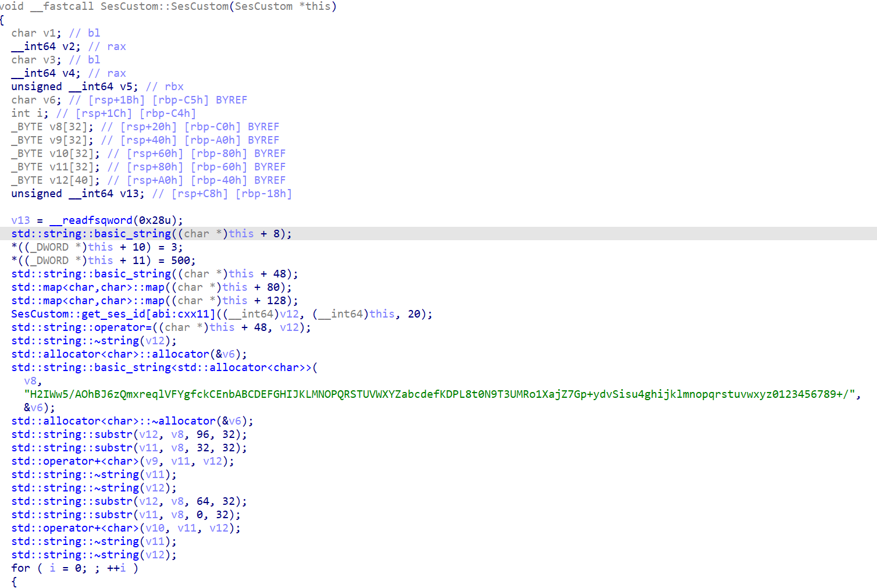The height and width of the screenshot is (588, 877).
Task: Click the ++i increment in the for loop
Action: point(116,568)
